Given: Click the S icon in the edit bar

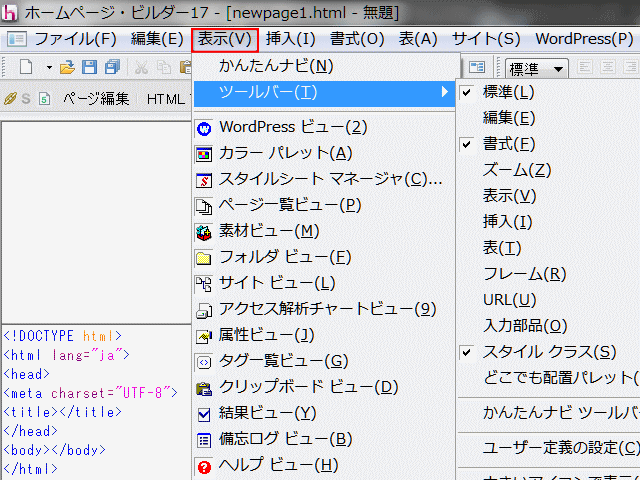Looking at the screenshot, I should (x=26, y=98).
